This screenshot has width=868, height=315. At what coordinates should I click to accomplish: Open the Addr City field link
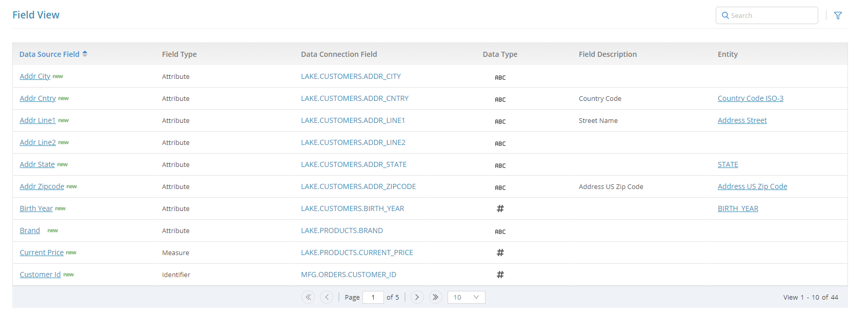(x=35, y=76)
